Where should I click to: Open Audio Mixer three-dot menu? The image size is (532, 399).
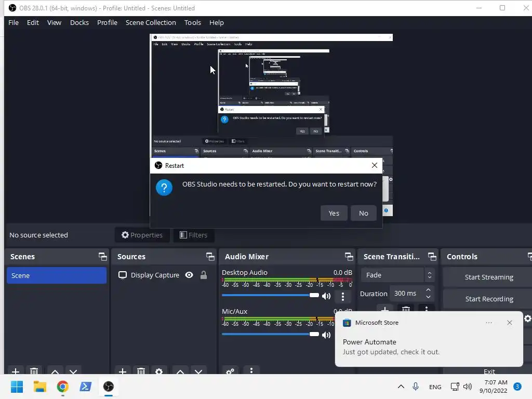click(251, 370)
